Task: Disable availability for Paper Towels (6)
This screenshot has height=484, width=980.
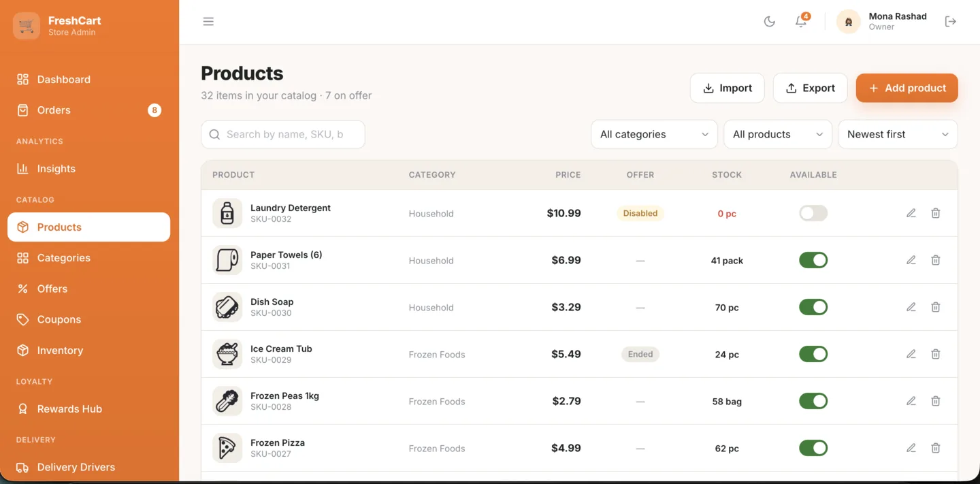Action: click(813, 260)
